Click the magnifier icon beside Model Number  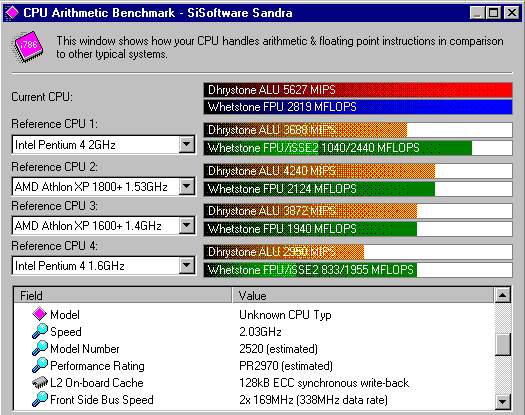coord(40,348)
